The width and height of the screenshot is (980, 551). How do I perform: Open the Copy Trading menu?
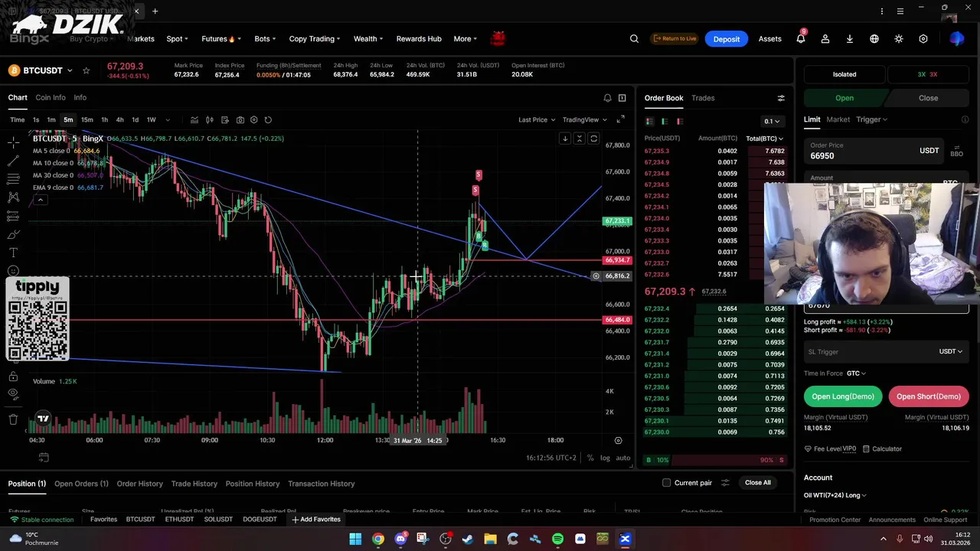(315, 39)
